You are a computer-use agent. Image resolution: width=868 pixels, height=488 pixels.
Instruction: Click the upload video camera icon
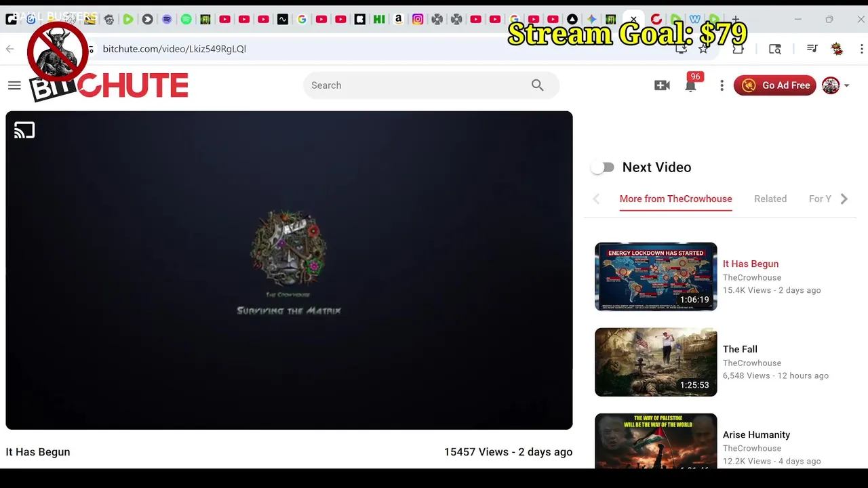[x=662, y=85]
